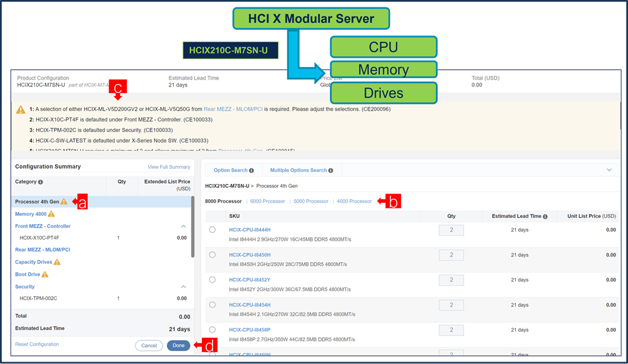Select HCIX-CPU-I8454H radio button

pyautogui.click(x=212, y=305)
